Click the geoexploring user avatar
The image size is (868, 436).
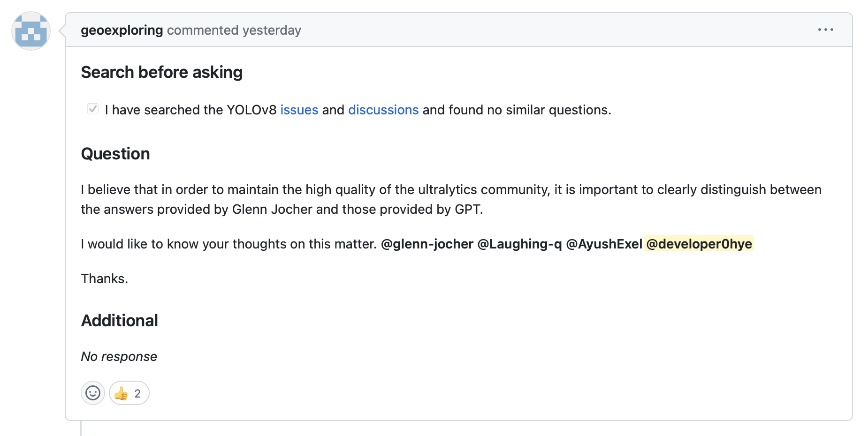click(31, 31)
